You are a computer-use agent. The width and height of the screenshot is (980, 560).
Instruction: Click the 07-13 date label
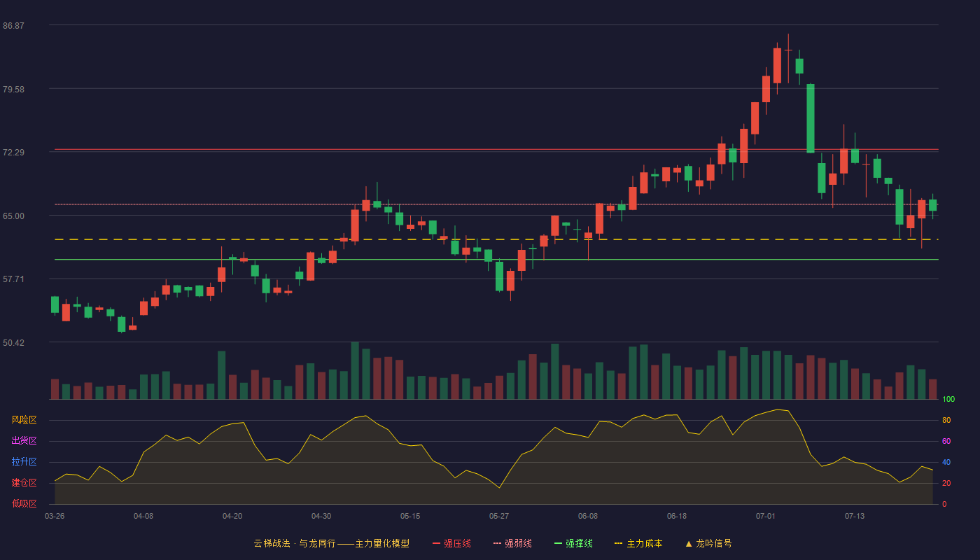(x=855, y=516)
